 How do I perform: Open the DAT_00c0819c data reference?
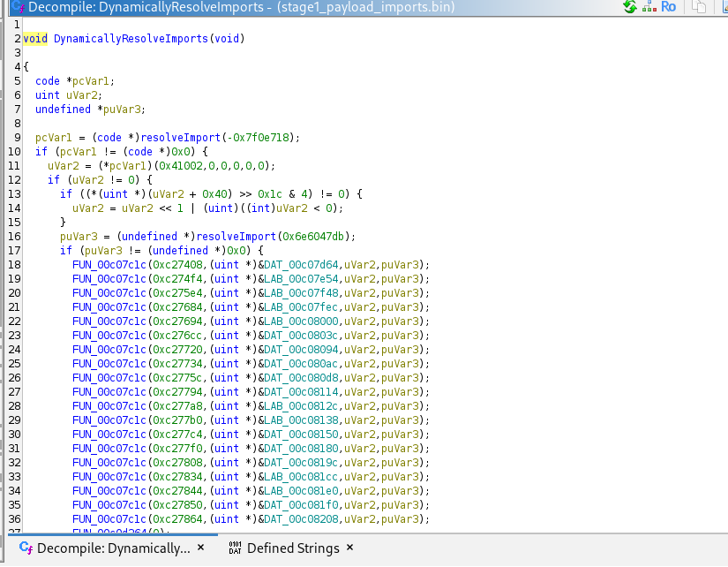point(301,463)
